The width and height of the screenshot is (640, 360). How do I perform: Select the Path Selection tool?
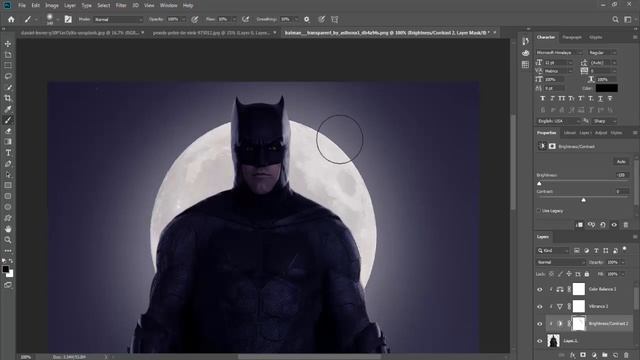[8, 175]
